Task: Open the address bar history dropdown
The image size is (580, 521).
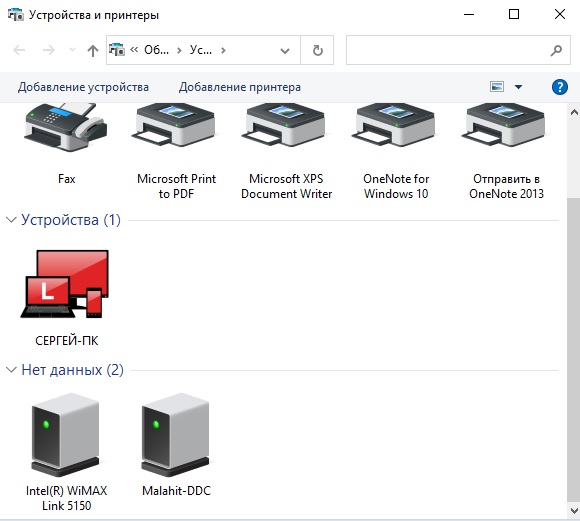Action: click(x=285, y=50)
